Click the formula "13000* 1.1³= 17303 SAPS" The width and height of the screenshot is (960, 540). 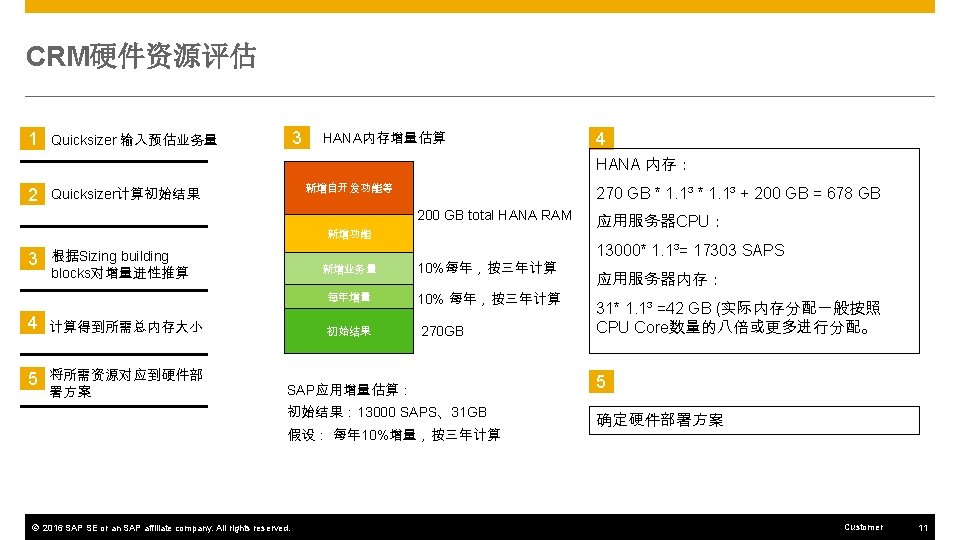coord(690,250)
